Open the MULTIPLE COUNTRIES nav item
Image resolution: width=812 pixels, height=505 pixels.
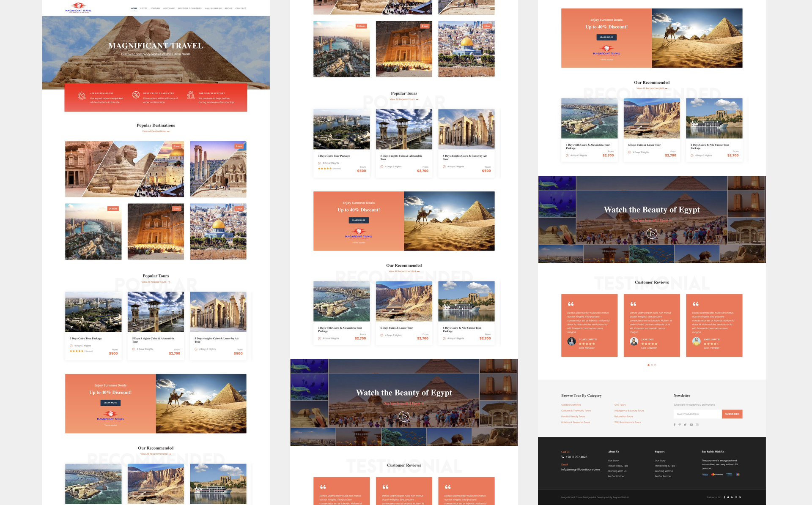[x=190, y=8]
